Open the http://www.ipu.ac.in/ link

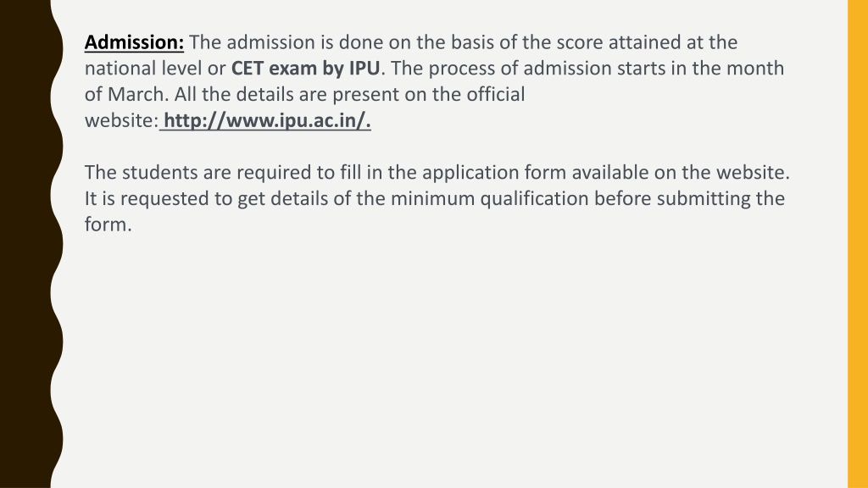click(267, 120)
